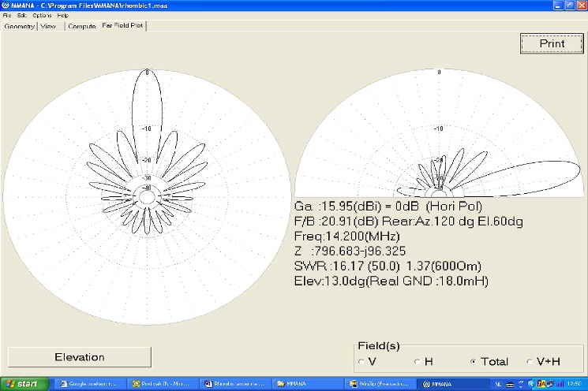Select the V+H field radio button
The width and height of the screenshot is (588, 391).
[x=530, y=362]
